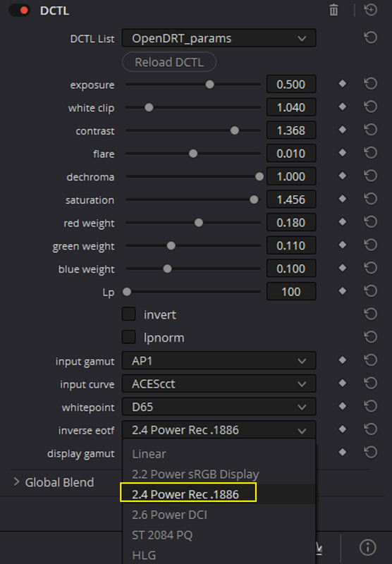The width and height of the screenshot is (392, 564).
Task: Reset the input curve setting
Action: [x=370, y=383]
